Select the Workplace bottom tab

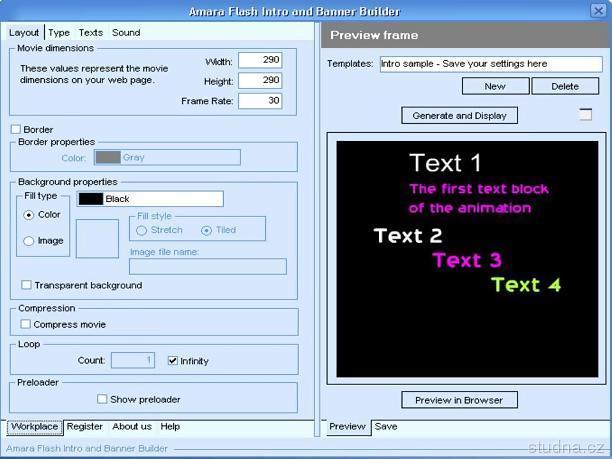[x=35, y=427]
